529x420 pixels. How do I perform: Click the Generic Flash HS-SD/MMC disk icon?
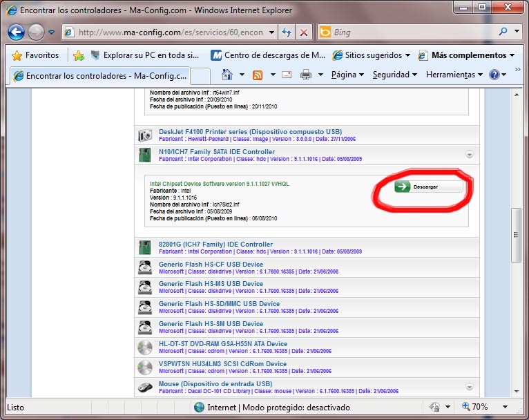[x=145, y=307]
